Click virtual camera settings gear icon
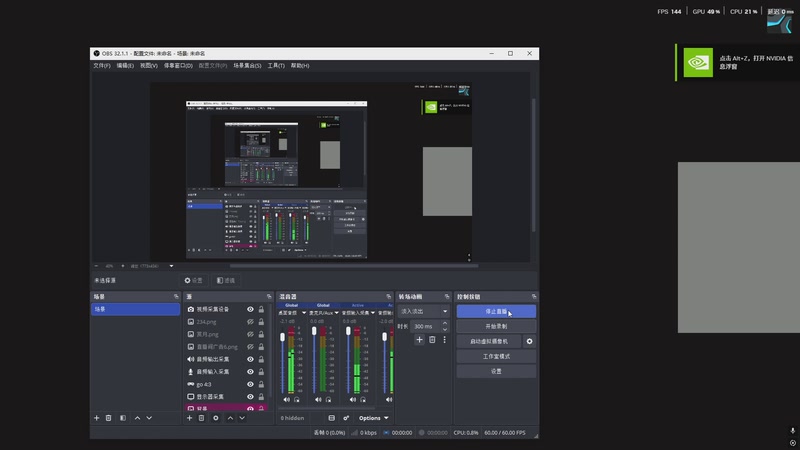The height and width of the screenshot is (450, 800). click(x=530, y=341)
